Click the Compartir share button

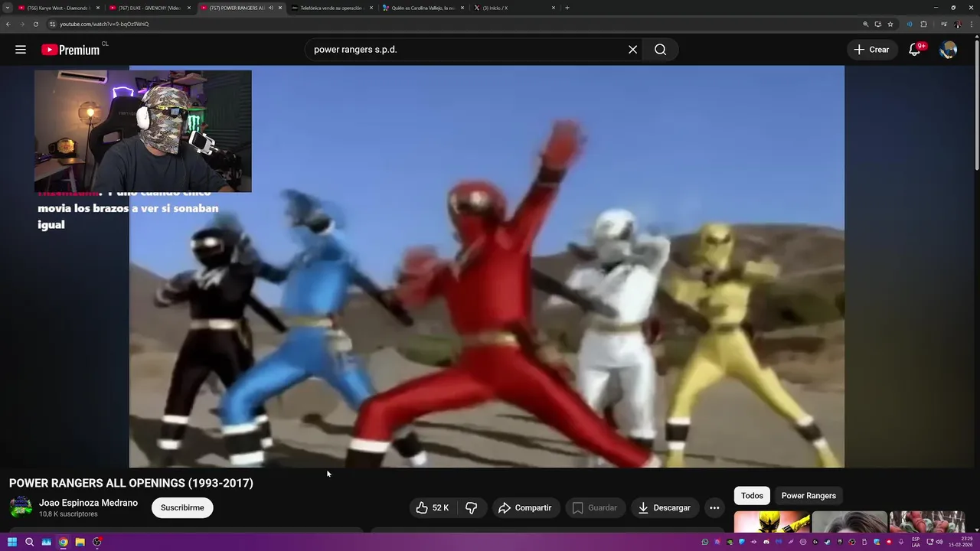(525, 507)
